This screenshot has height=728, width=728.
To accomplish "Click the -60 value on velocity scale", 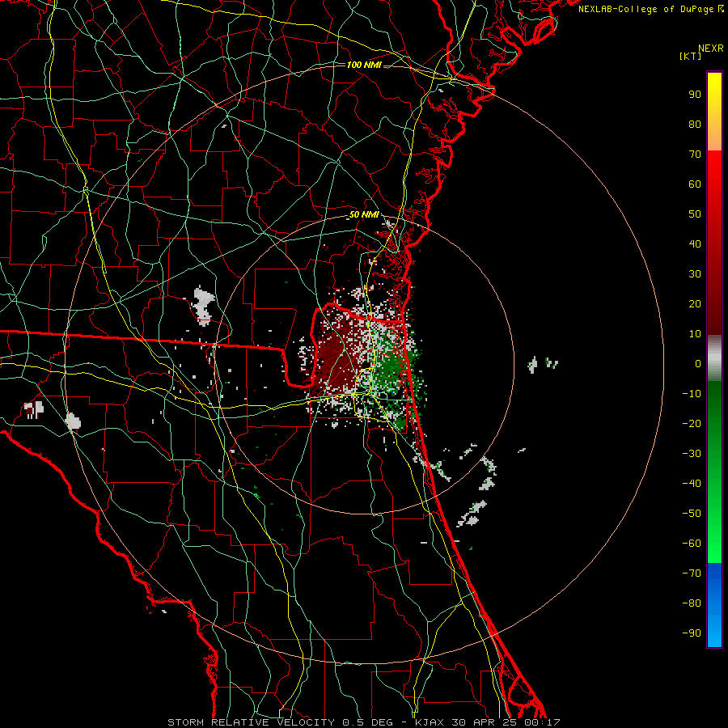I will [x=692, y=544].
